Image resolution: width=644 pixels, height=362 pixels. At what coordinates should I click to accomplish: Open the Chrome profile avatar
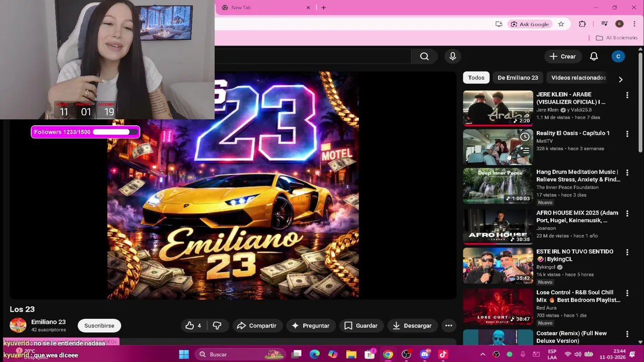click(619, 24)
